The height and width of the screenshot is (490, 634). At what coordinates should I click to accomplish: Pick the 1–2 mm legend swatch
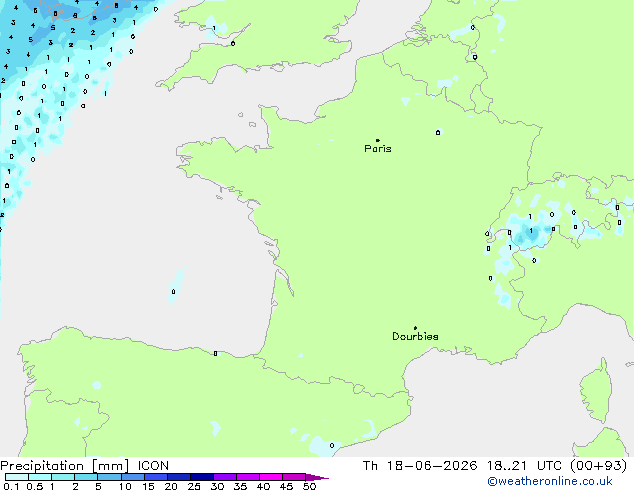click(63, 477)
